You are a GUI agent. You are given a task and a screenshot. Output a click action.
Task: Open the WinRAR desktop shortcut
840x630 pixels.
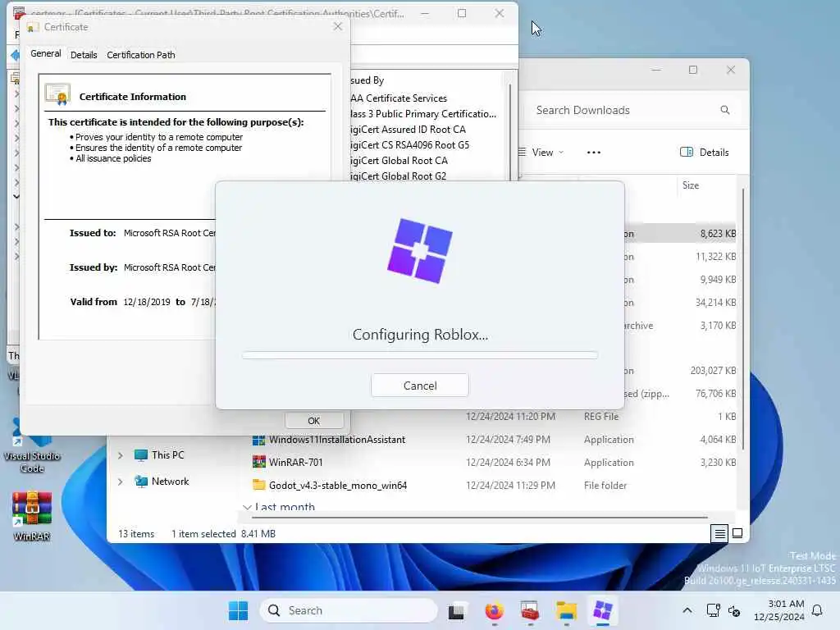pyautogui.click(x=32, y=516)
